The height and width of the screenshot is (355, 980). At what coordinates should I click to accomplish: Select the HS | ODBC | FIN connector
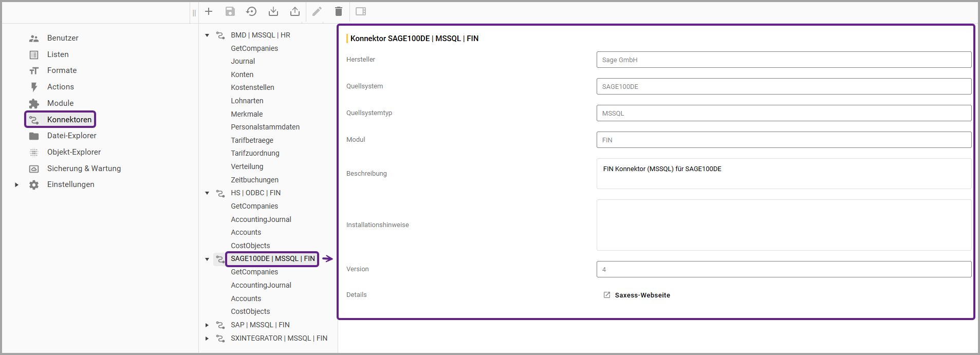(255, 193)
